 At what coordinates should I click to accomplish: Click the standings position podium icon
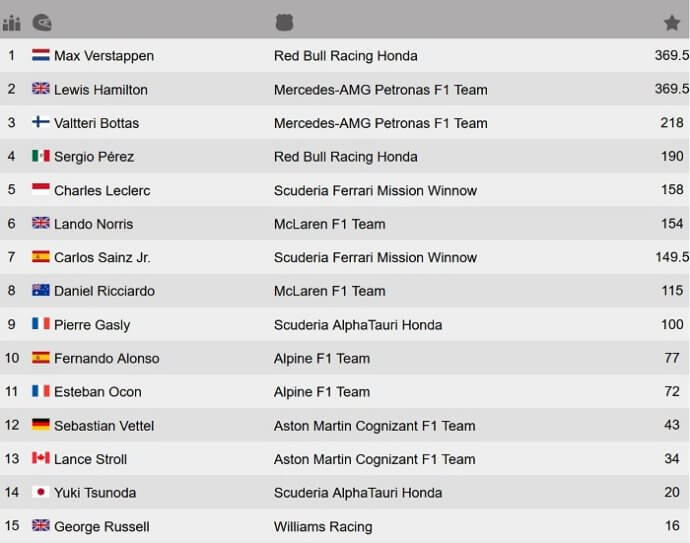pos(11,23)
